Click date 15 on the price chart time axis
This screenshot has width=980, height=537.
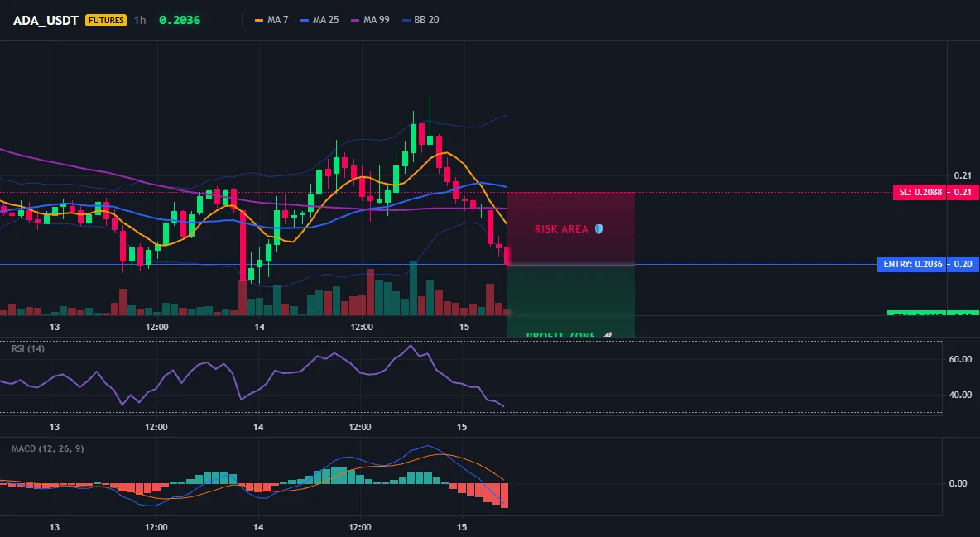pos(464,327)
